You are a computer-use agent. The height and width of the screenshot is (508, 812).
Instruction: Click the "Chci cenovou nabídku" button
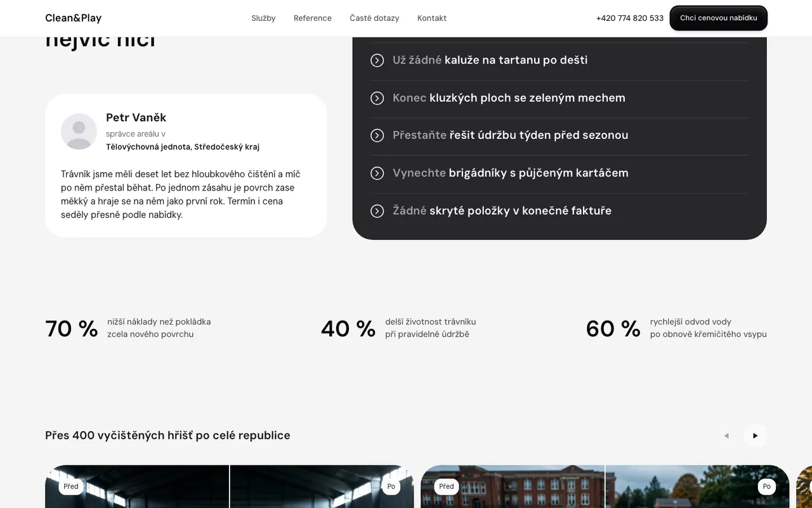719,18
